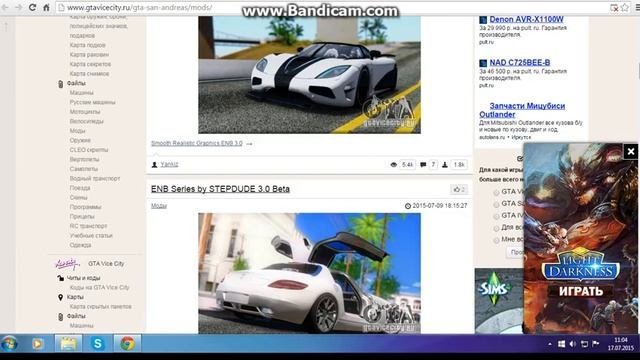
Task: Select the first poll option GTA V...
Action: (496, 192)
